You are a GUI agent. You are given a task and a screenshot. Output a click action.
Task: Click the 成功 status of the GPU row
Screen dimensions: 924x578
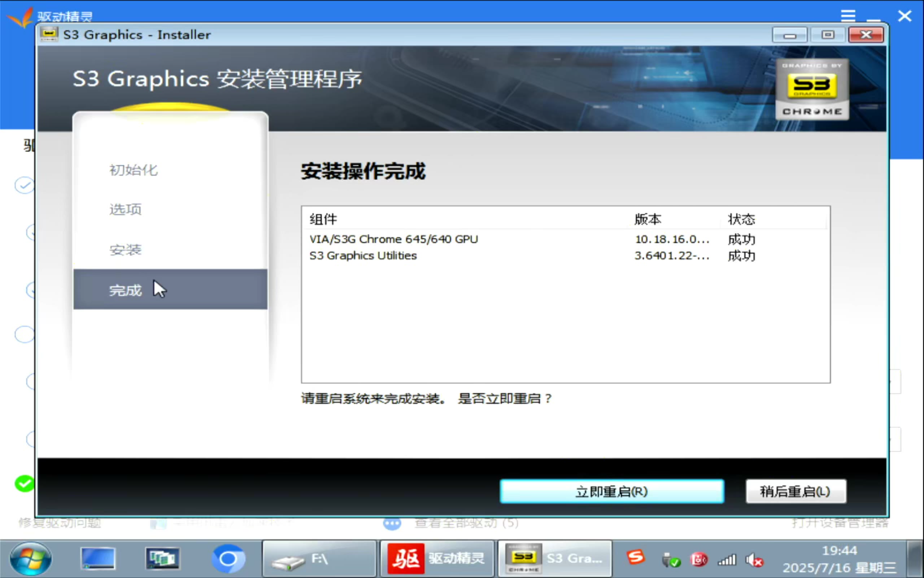742,239
